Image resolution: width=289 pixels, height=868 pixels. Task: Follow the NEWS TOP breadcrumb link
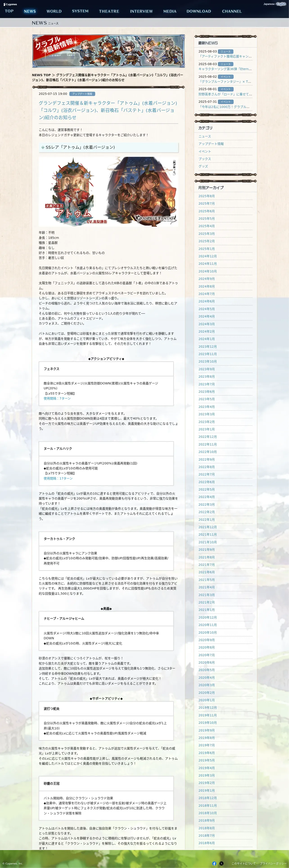click(x=41, y=75)
